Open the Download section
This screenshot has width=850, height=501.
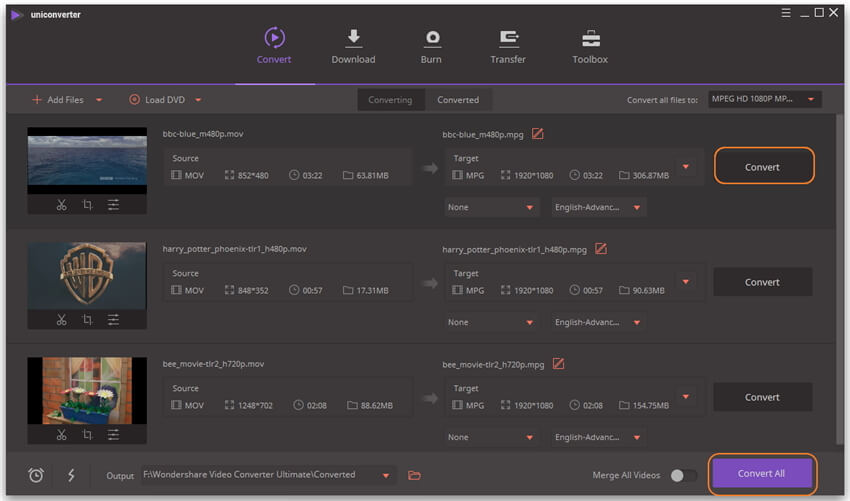pos(353,46)
